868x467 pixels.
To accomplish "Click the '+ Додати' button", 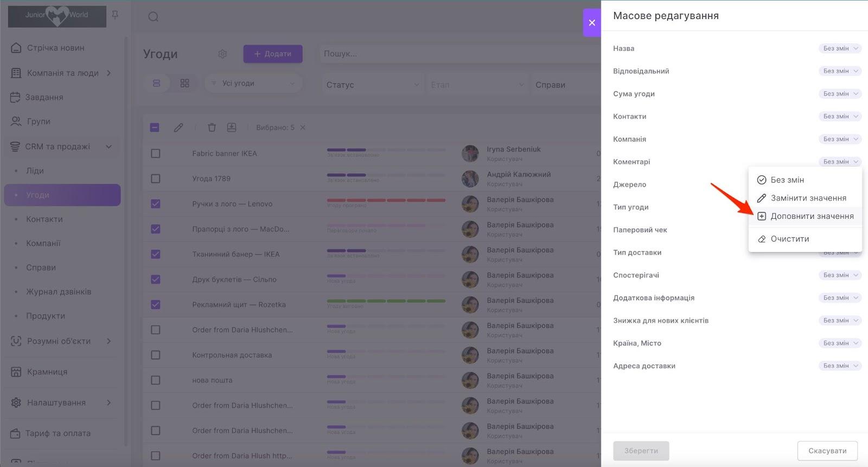I will [x=272, y=54].
